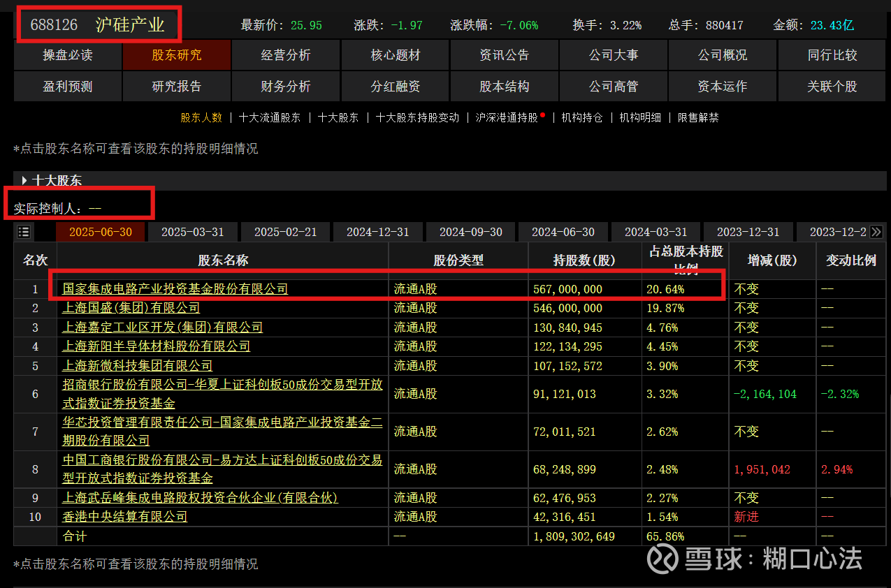Open the 公司大事 tab

coord(614,55)
